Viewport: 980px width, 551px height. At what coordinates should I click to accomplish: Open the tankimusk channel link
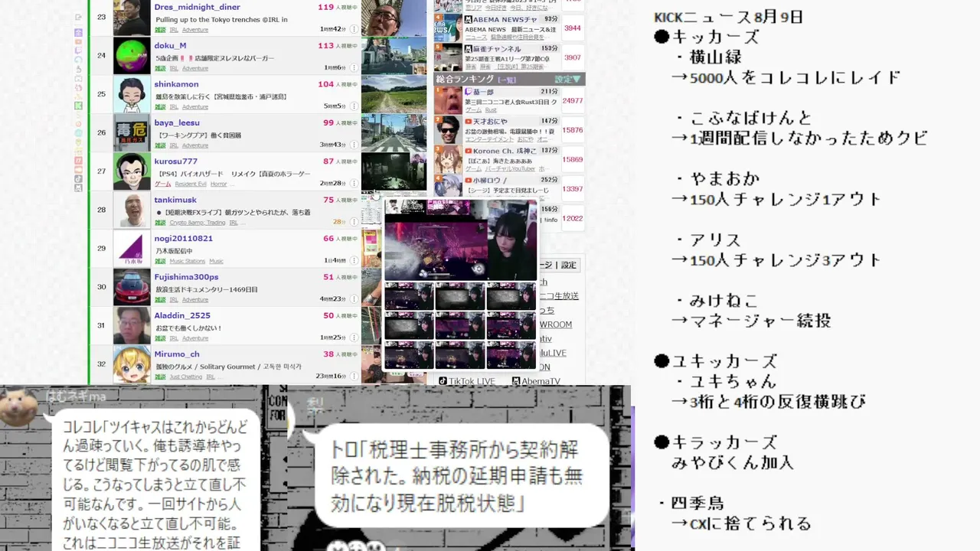point(175,200)
